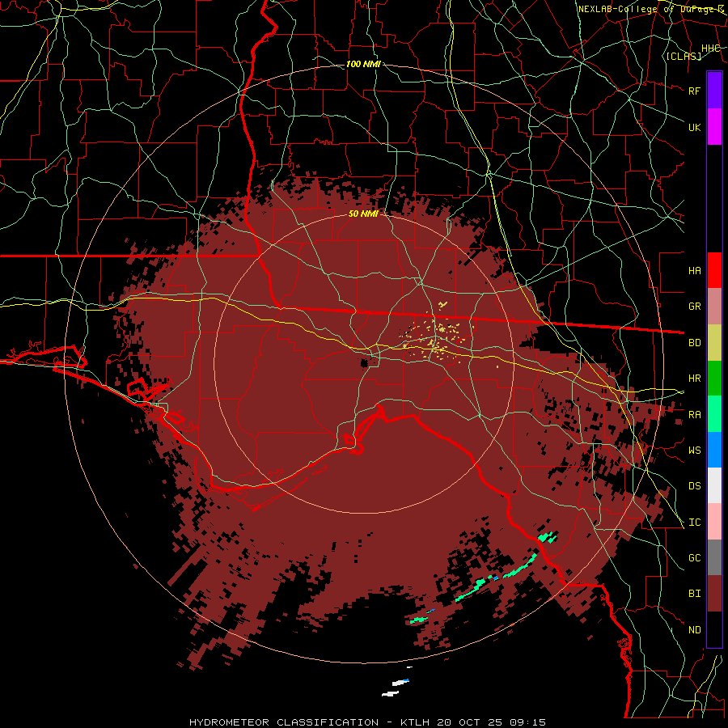Click the GC legend label

[x=694, y=558]
